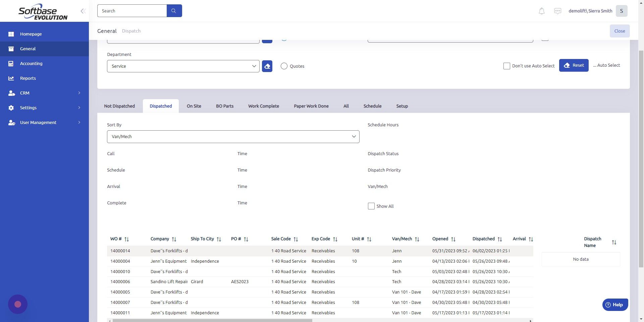Image resolution: width=644 pixels, height=322 pixels.
Task: Click the search magnifier button
Action: coord(174,11)
